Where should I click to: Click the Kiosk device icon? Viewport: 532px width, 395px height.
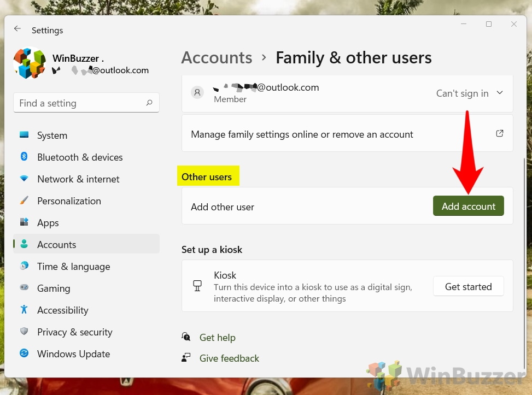tap(197, 285)
